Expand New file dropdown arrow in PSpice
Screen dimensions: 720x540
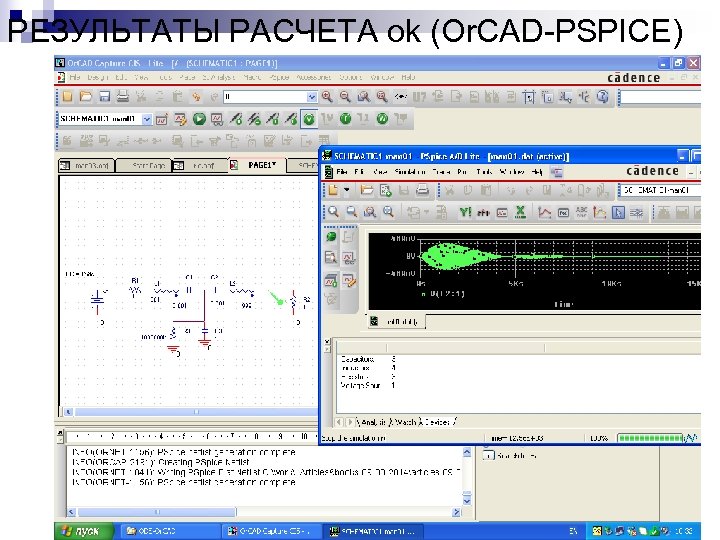tap(347, 190)
